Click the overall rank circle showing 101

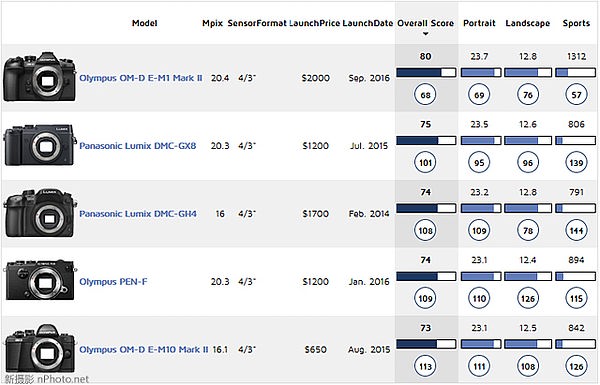tap(425, 163)
